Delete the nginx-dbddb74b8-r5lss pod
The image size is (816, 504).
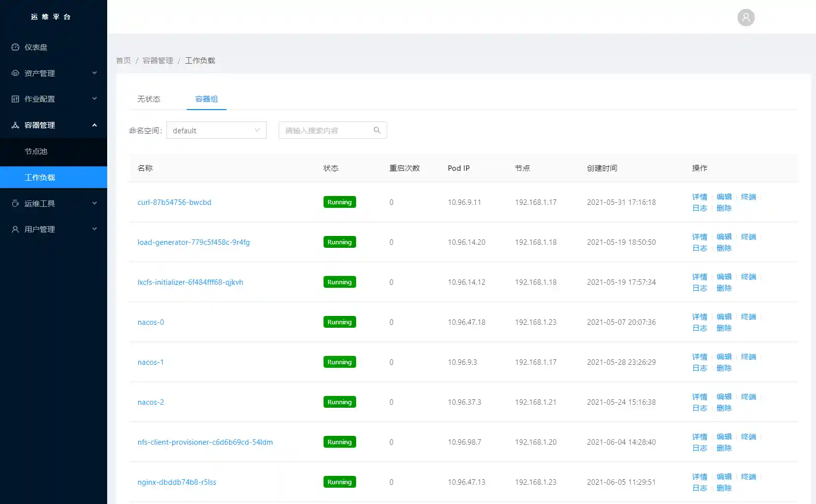(724, 488)
